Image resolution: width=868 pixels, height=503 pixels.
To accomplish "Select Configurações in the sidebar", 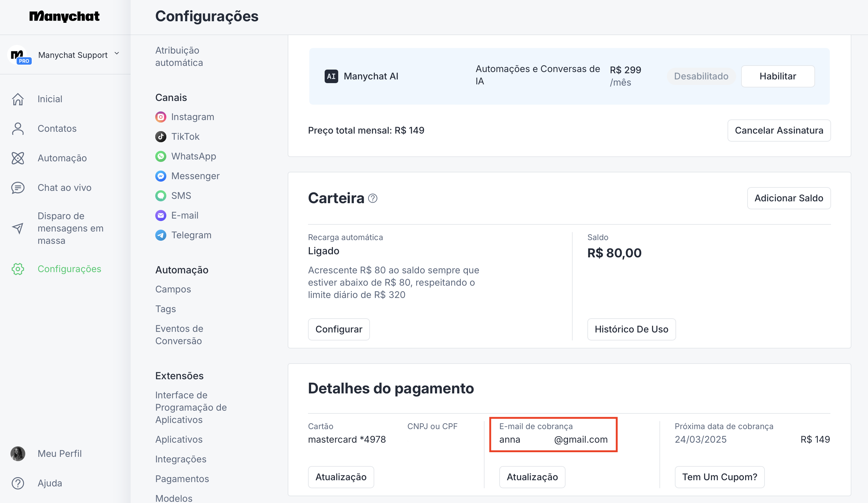I will [69, 269].
